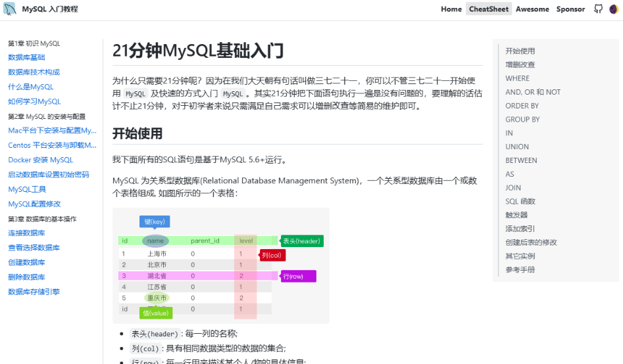Jump to ORDER BY in table of contents
This screenshot has width=623, height=364.
click(x=522, y=106)
